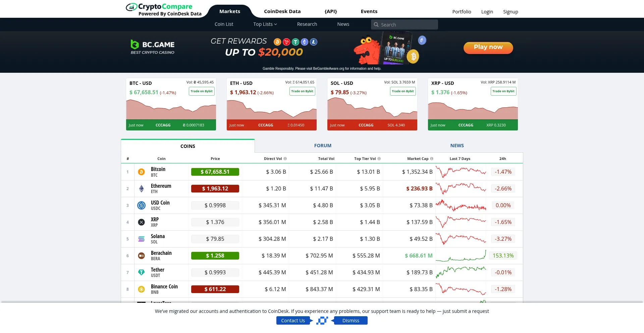Click Binance Coin price $ 611.22
This screenshot has height=333, width=644.
pos(215,289)
